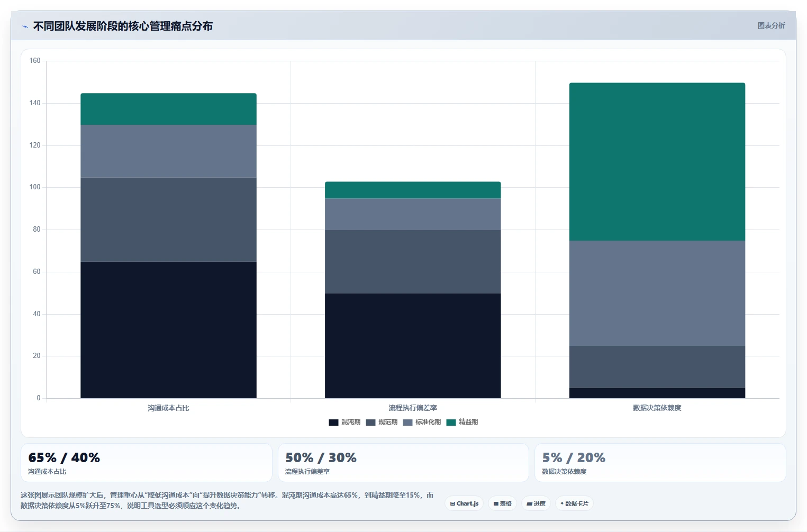This screenshot has width=807, height=532.
Task: Click the 标准化期 segment of 数据决策依赖度 bar
Action: [657, 293]
